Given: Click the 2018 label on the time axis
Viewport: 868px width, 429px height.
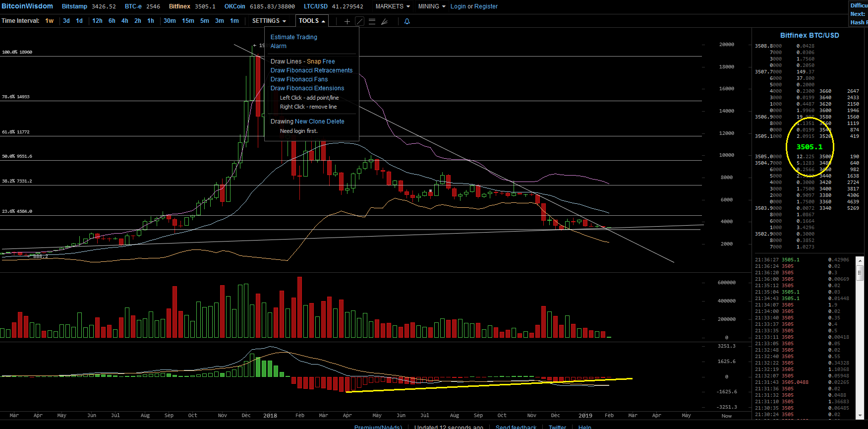Looking at the screenshot, I should (270, 416).
